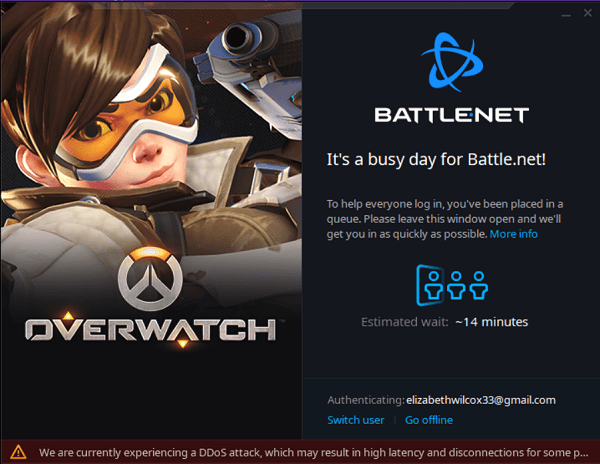
Task: Minimize the Battle.net login window
Action: coord(566,15)
